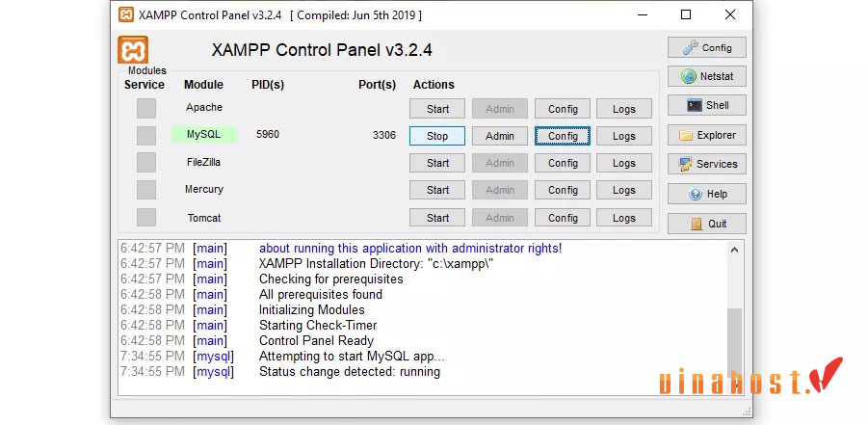
Task: View the Mercury Logs
Action: tap(624, 190)
